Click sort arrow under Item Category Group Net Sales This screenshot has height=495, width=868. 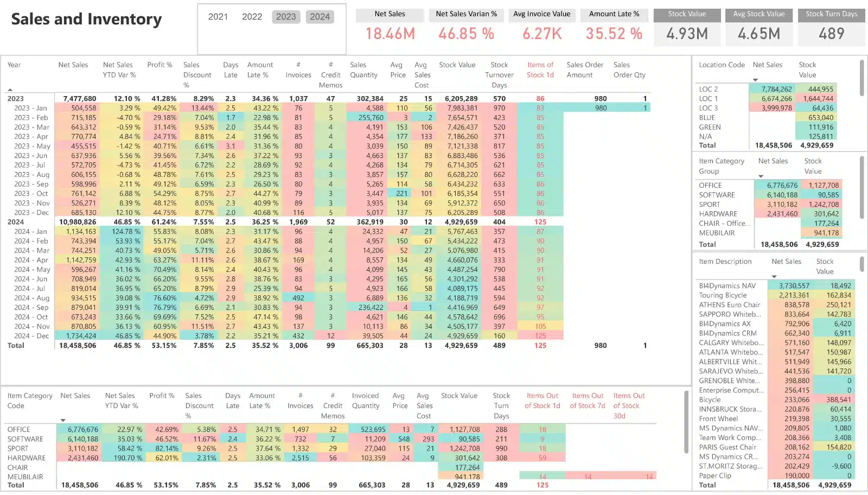[761, 176]
